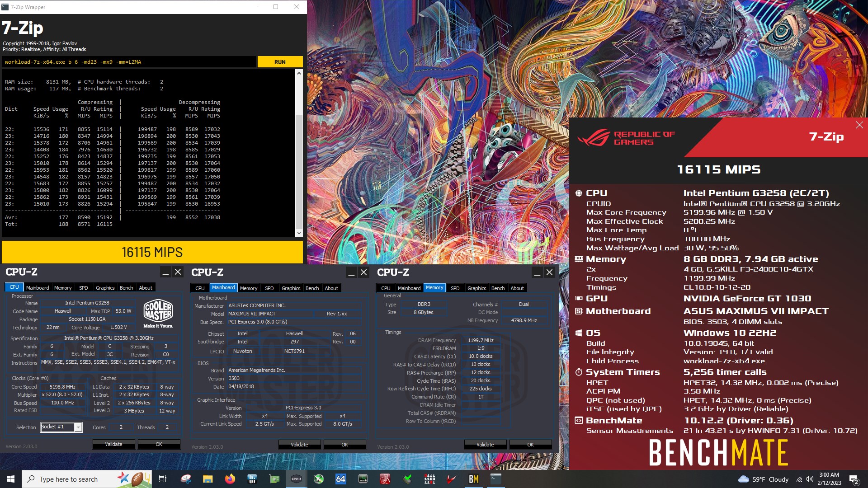The width and height of the screenshot is (868, 488).
Task: Minimize the CPU-tab CPU-Z window
Action: [x=165, y=272]
